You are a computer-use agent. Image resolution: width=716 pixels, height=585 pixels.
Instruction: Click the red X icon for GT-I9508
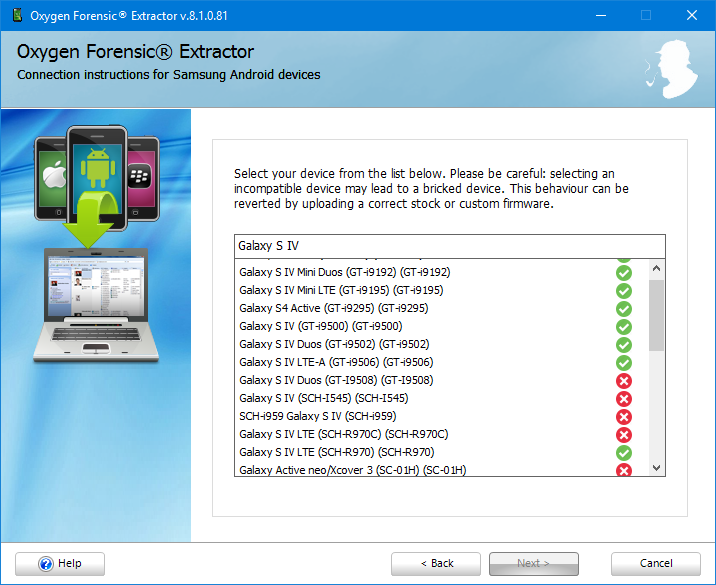pyautogui.click(x=623, y=380)
